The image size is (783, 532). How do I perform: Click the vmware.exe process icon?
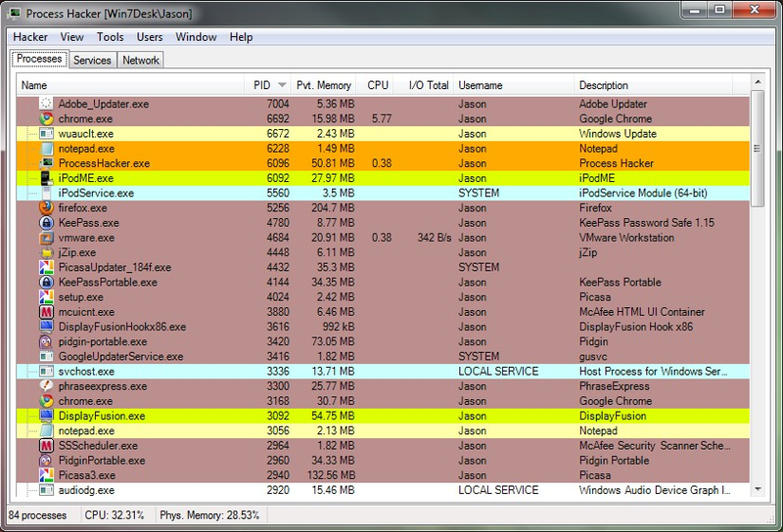click(46, 238)
